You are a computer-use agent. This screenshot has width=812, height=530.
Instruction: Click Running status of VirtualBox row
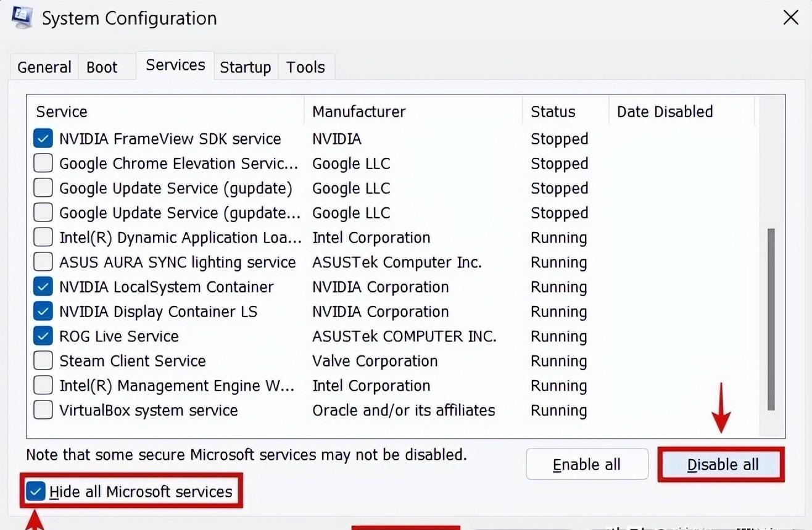click(x=559, y=410)
